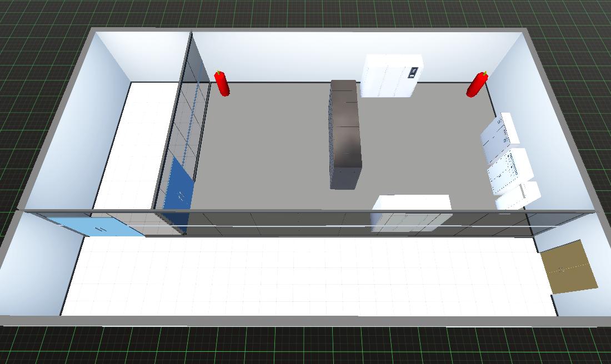
Task: Click the white corridor floor in front
Action: point(305,277)
